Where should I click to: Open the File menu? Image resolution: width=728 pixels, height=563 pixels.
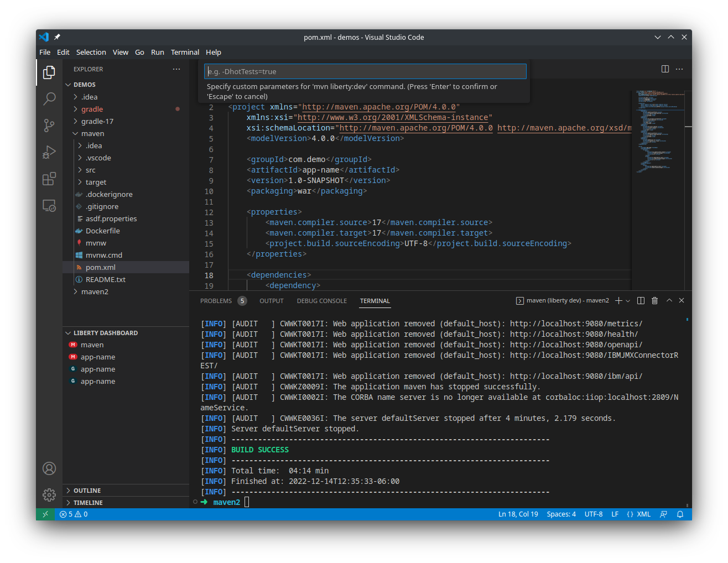(45, 52)
